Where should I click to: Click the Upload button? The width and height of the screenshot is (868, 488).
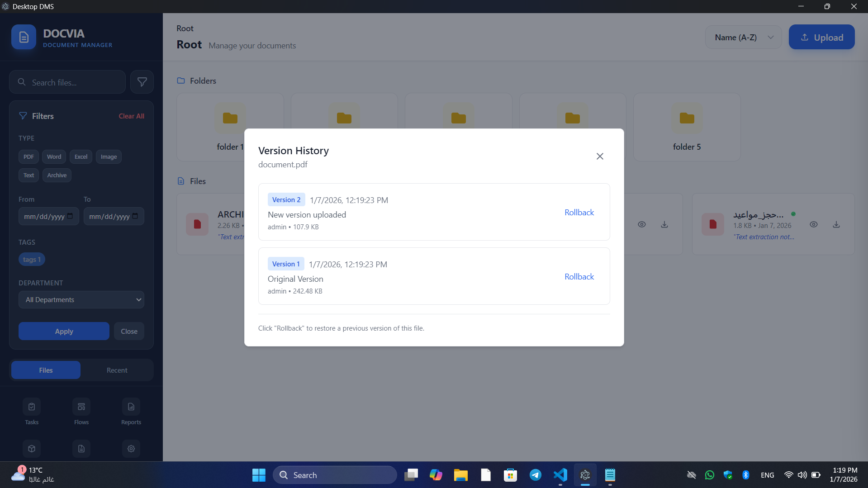821,37
